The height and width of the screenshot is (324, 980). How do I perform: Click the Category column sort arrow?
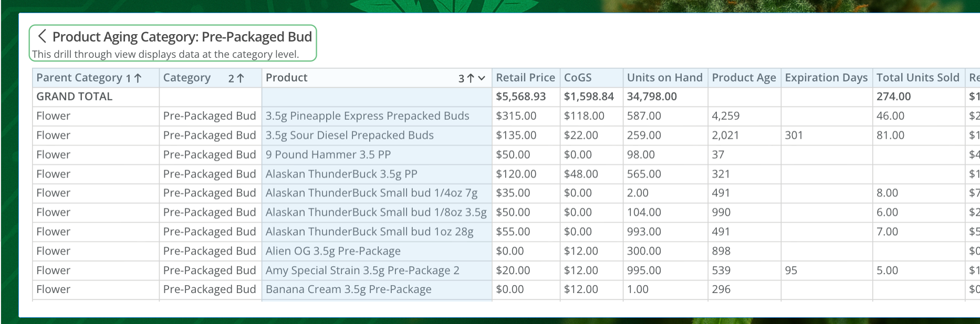[x=240, y=78]
